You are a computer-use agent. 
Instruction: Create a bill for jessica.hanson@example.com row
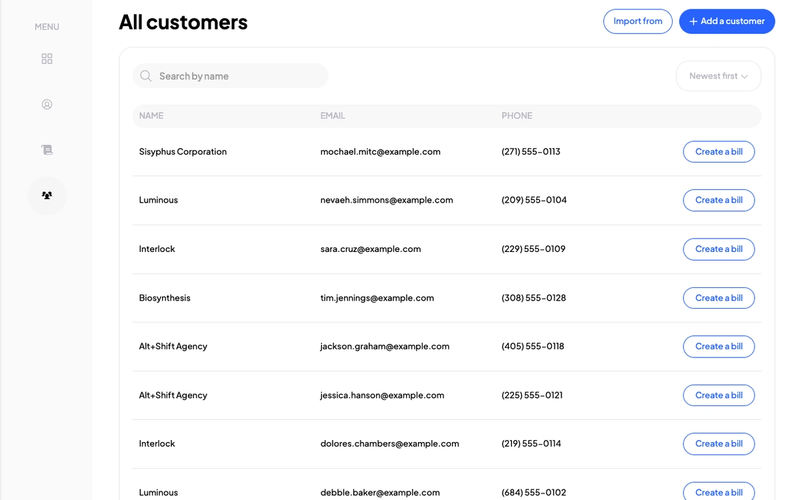718,395
